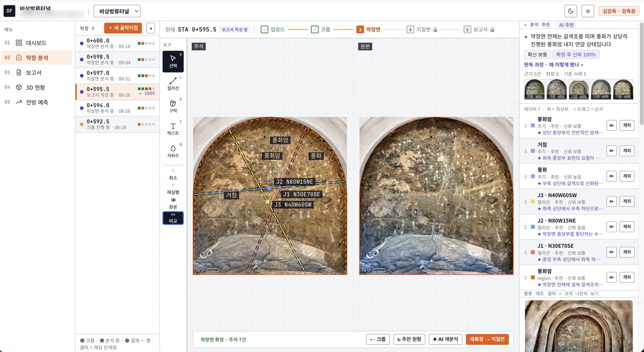Pick the 구역 region tool
This screenshot has height=352, width=644.
(x=173, y=106)
